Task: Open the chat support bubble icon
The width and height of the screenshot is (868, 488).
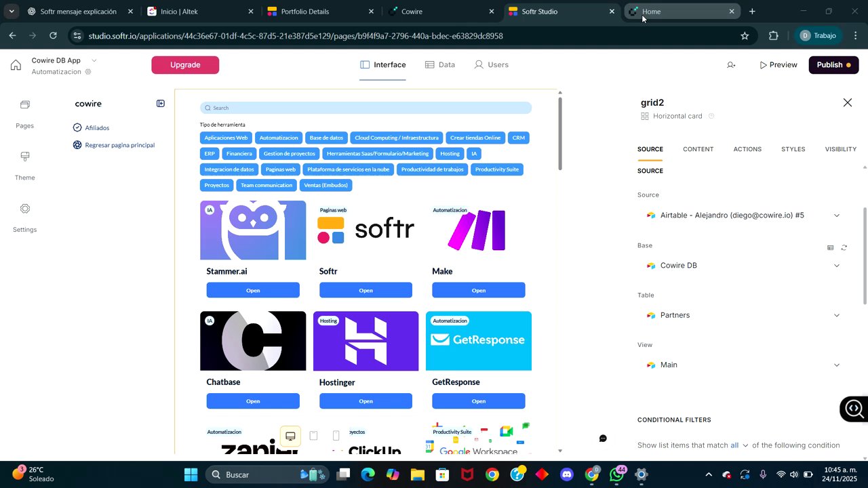Action: point(603,439)
